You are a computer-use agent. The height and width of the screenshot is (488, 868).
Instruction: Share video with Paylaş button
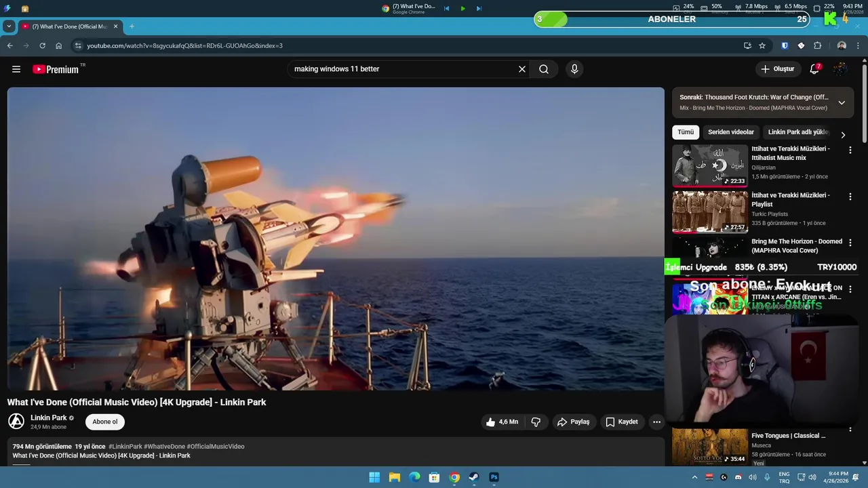pyautogui.click(x=574, y=422)
